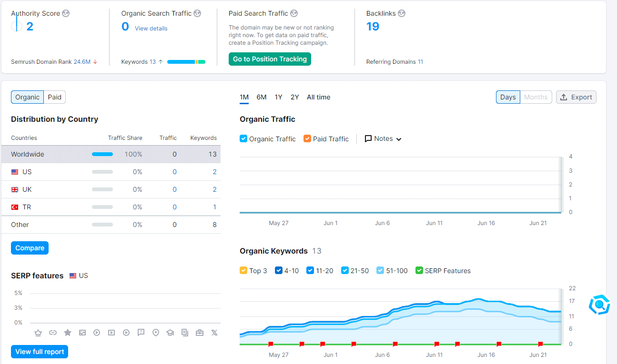
Task: Uncheck the Organic Traffic checkbox
Action: (x=243, y=139)
